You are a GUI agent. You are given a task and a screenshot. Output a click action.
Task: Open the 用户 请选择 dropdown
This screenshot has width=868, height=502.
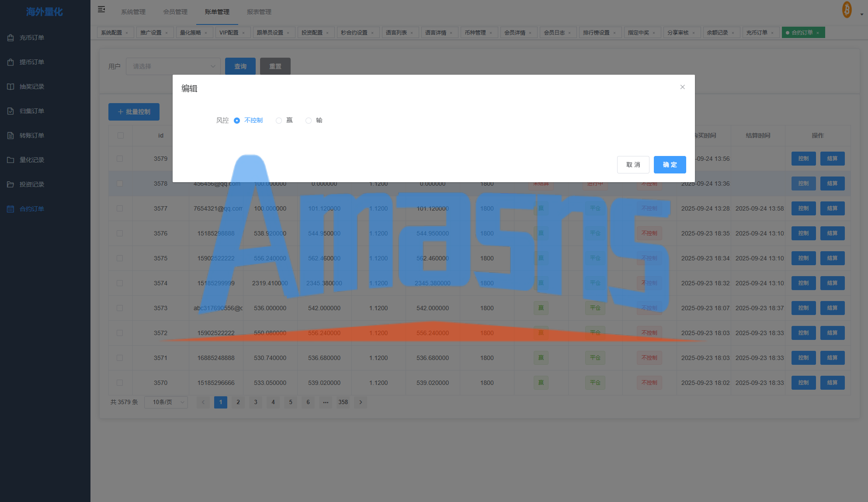pyautogui.click(x=173, y=66)
